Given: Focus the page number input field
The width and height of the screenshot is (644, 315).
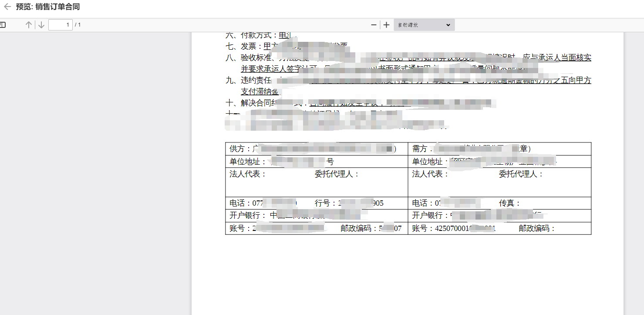Looking at the screenshot, I should click(61, 25).
